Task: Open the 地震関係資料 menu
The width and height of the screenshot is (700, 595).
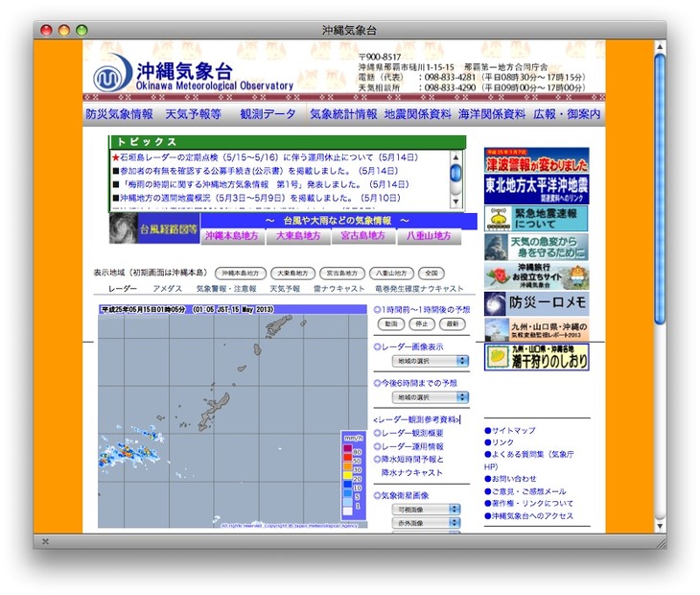Action: 417,114
